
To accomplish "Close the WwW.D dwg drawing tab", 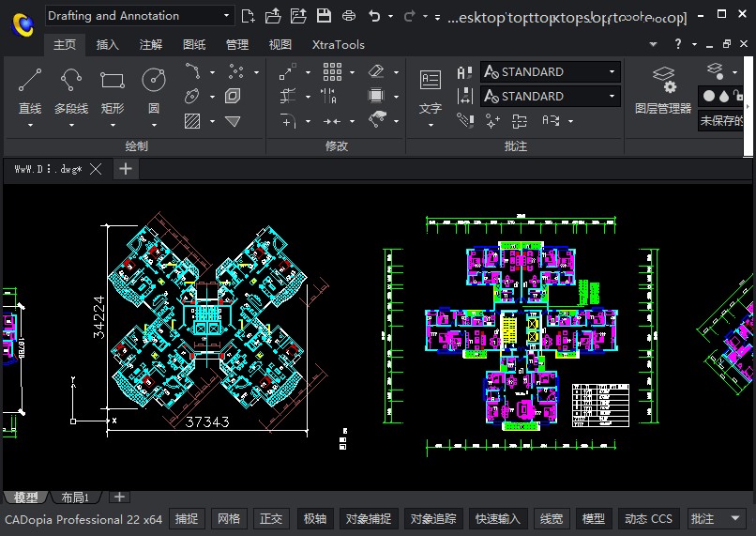I will [x=96, y=169].
